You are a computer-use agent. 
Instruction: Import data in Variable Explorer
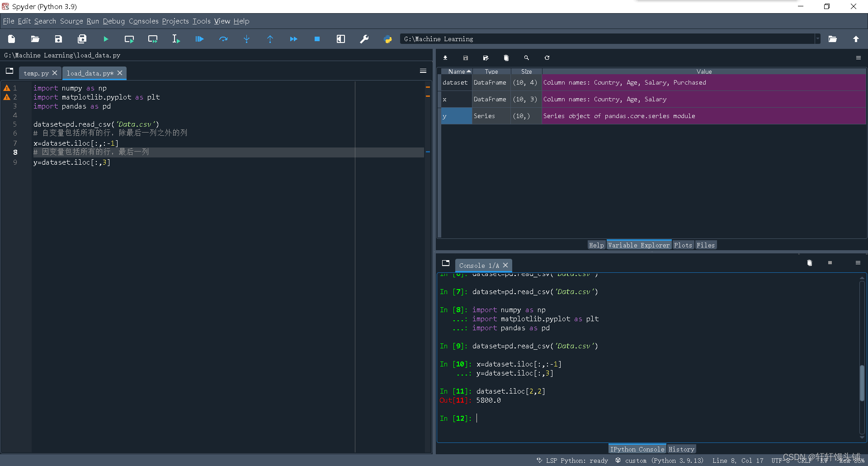(445, 58)
